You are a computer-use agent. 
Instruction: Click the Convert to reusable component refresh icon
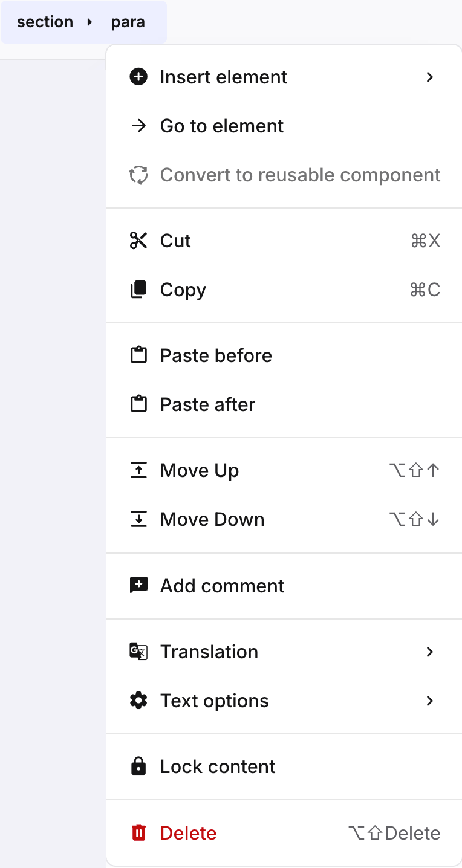[x=138, y=175]
